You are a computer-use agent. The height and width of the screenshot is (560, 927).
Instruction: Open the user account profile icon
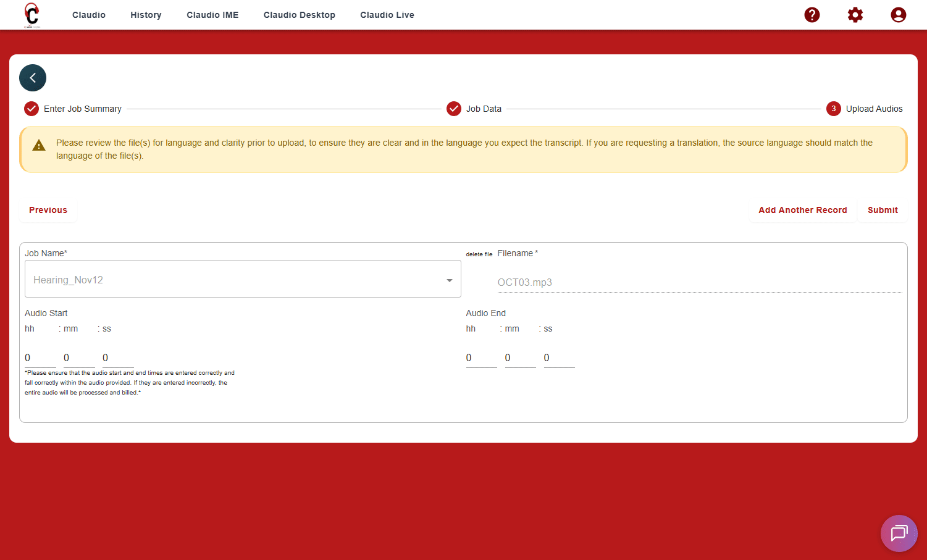[898, 15]
